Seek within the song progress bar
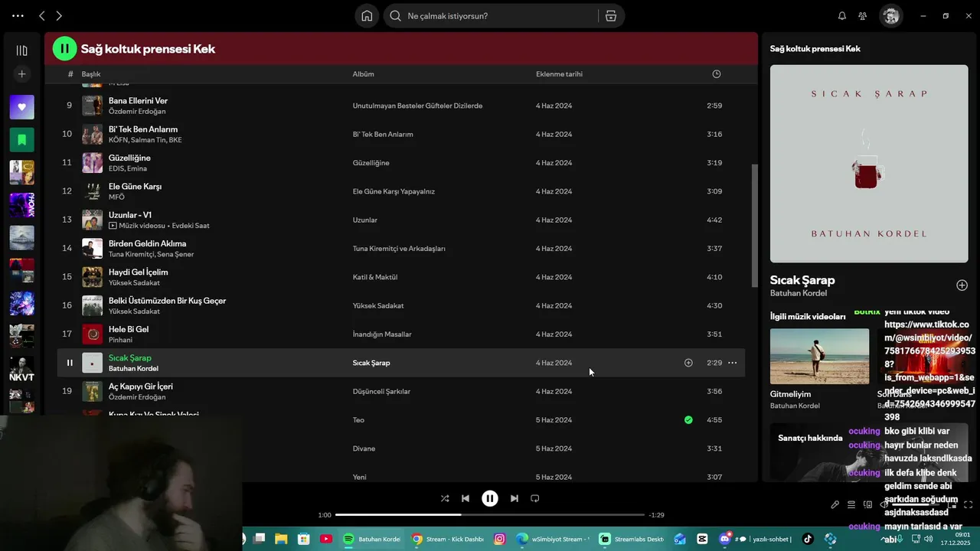 pyautogui.click(x=490, y=515)
